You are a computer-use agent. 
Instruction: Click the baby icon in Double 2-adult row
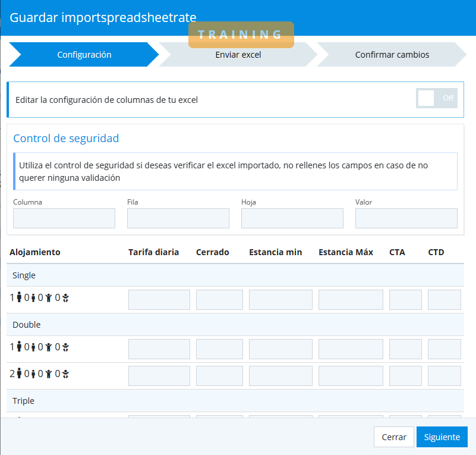(x=66, y=374)
